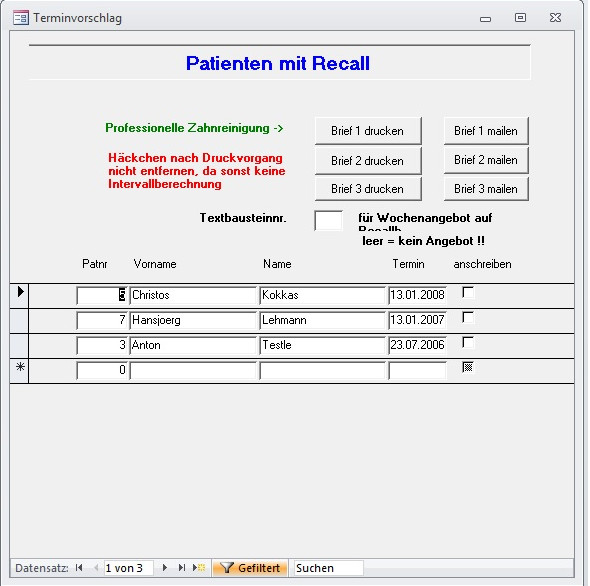
Task: Create new empty record navigation icon
Action: [x=199, y=568]
